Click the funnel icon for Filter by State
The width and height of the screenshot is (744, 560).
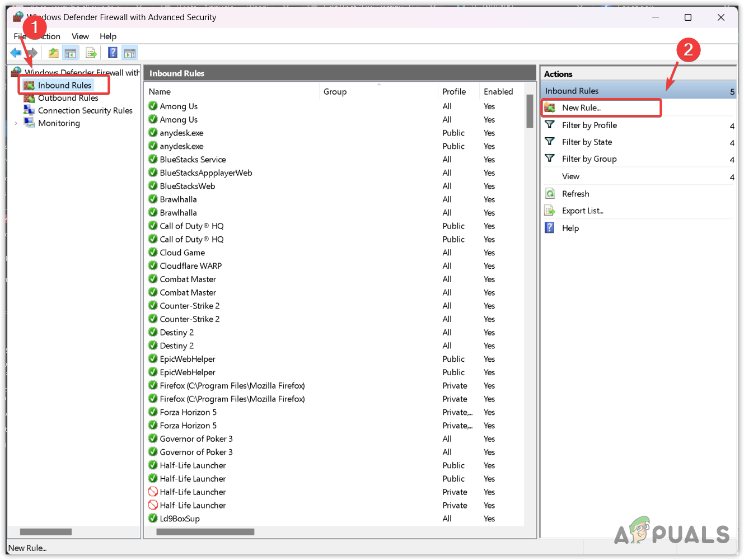click(x=550, y=142)
